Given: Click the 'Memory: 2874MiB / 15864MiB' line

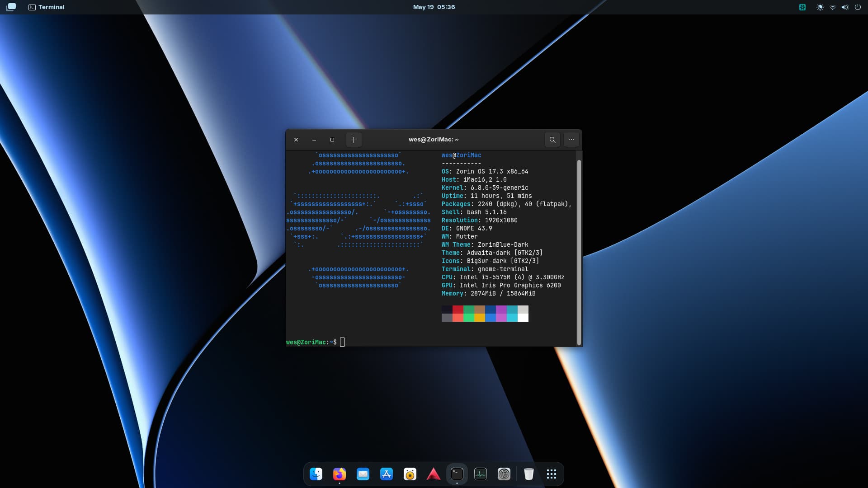Looking at the screenshot, I should pos(489,293).
